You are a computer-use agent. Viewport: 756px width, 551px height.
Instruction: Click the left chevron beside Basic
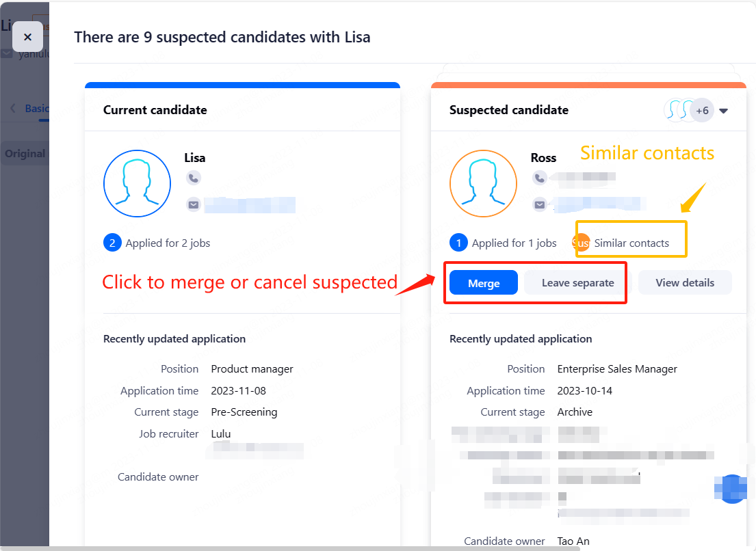click(x=13, y=108)
